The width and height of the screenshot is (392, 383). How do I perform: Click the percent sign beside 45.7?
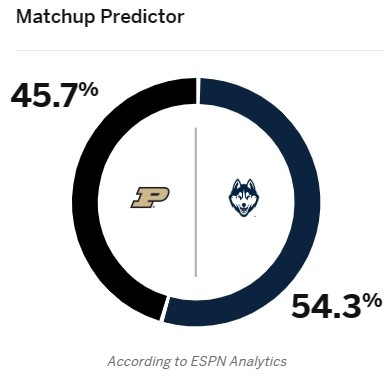(90, 90)
